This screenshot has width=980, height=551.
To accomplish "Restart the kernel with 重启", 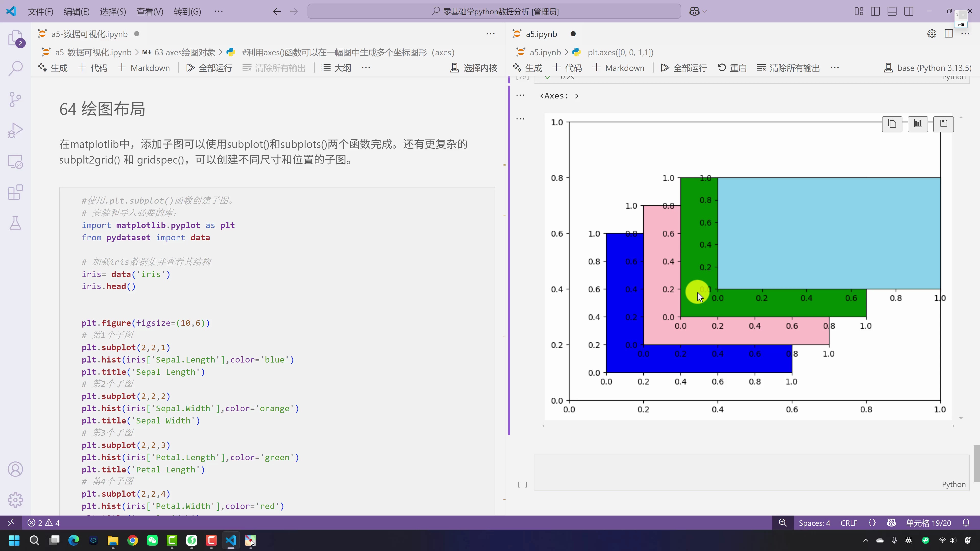I will 732,68.
